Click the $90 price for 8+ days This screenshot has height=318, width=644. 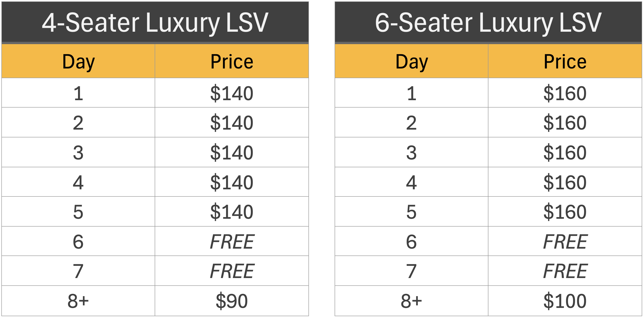tap(232, 301)
